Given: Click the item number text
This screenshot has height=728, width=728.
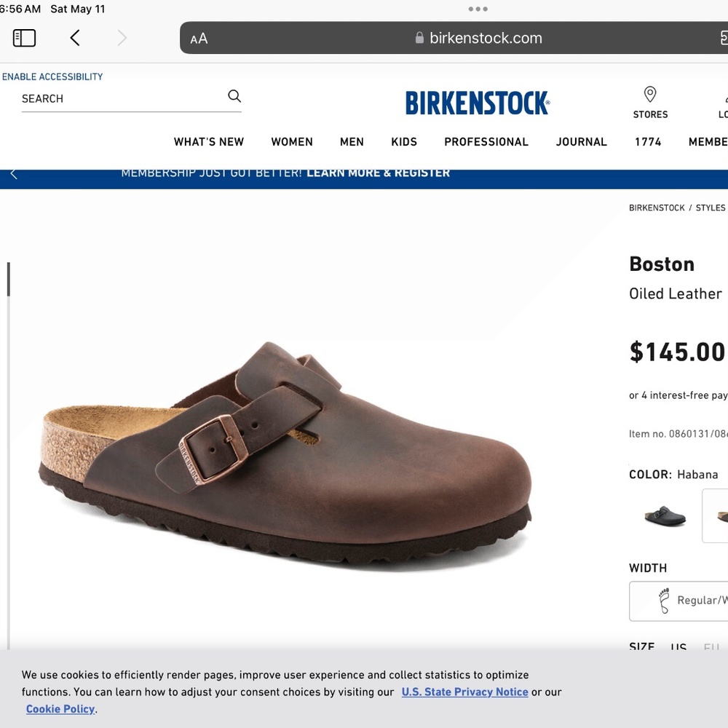Looking at the screenshot, I should pyautogui.click(x=678, y=434).
